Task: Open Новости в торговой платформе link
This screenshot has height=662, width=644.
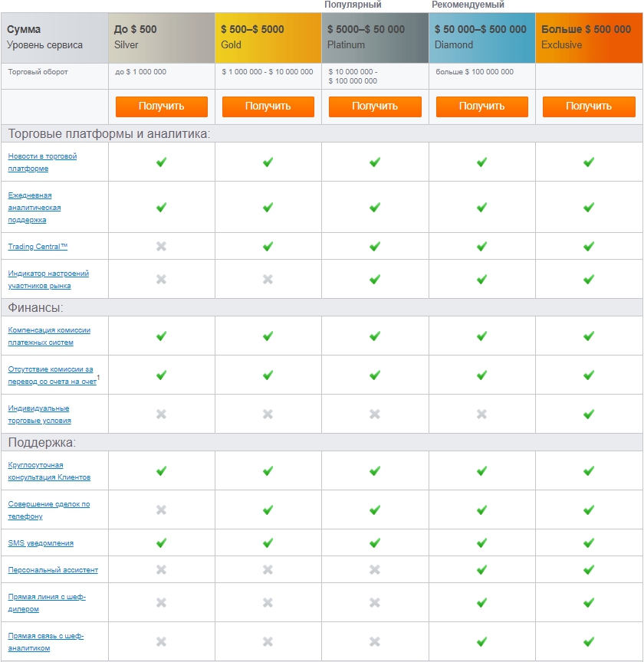Action: point(42,162)
